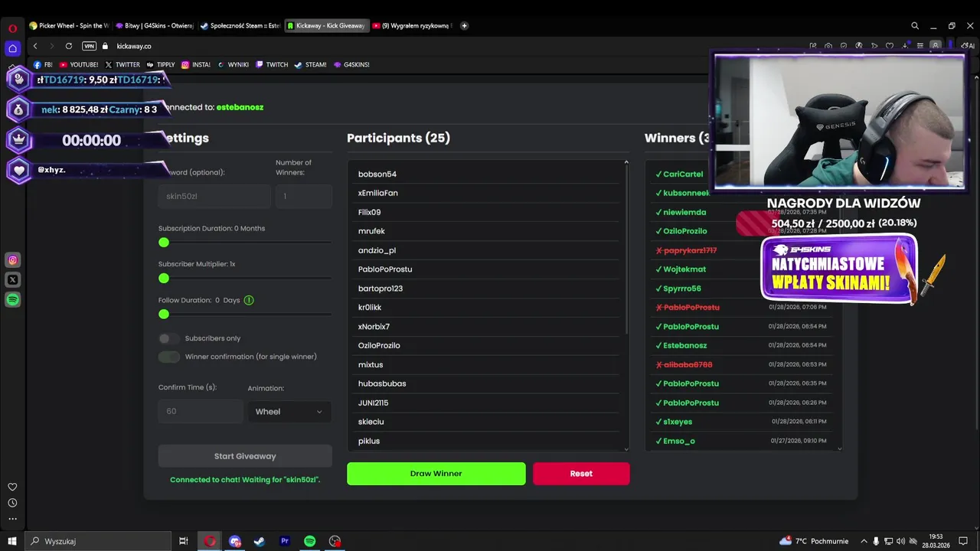This screenshot has width=980, height=551.
Task: Click the Follow Duration info icon
Action: click(x=249, y=300)
